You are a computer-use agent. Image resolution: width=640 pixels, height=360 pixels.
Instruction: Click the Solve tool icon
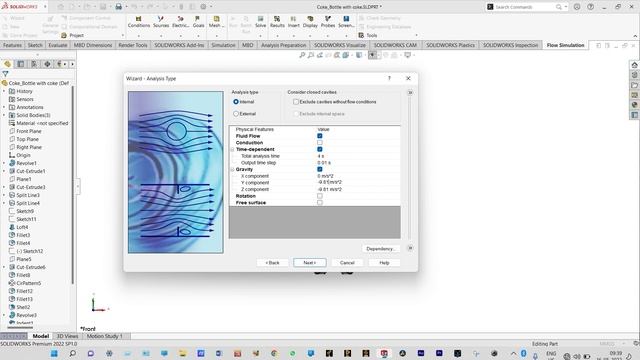tap(260, 19)
